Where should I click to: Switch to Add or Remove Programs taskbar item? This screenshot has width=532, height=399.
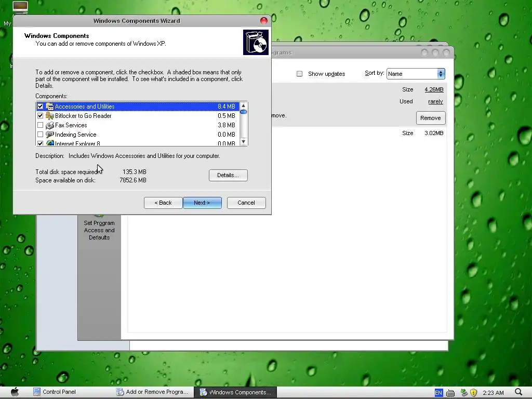[x=152, y=392]
